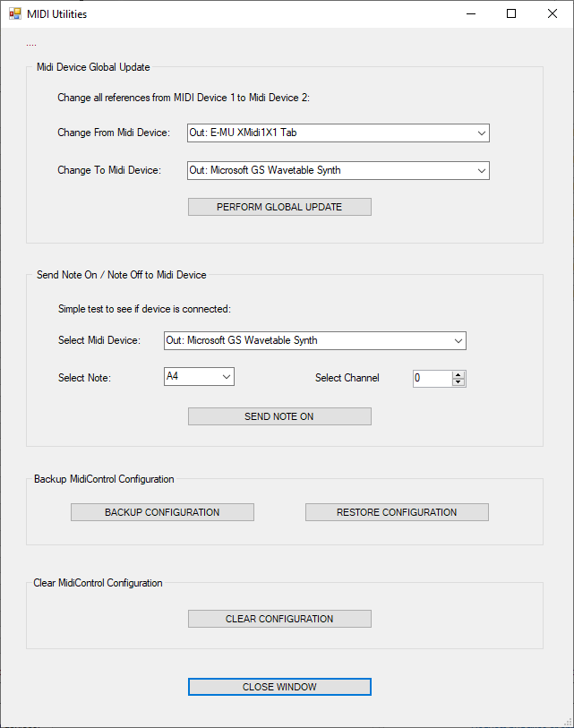
Task: Click the 'Clear MidiControl Configuration' group title
Action: [x=98, y=583]
